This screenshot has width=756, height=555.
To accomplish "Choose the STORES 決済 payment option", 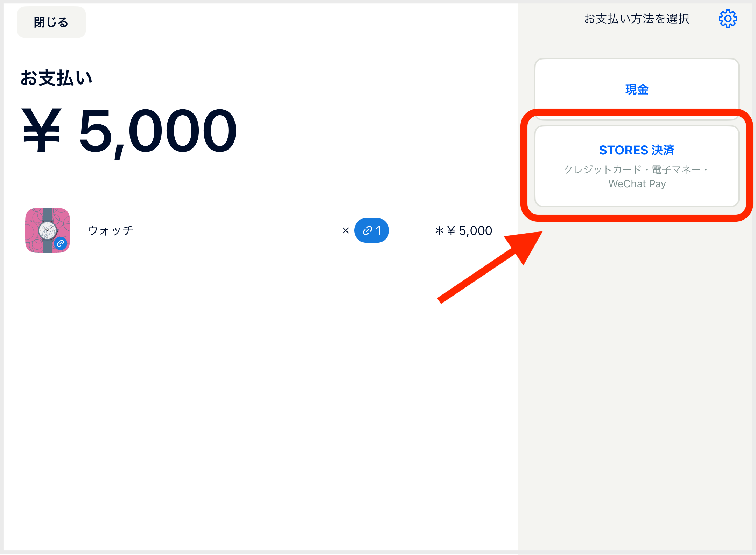I will tap(637, 166).
